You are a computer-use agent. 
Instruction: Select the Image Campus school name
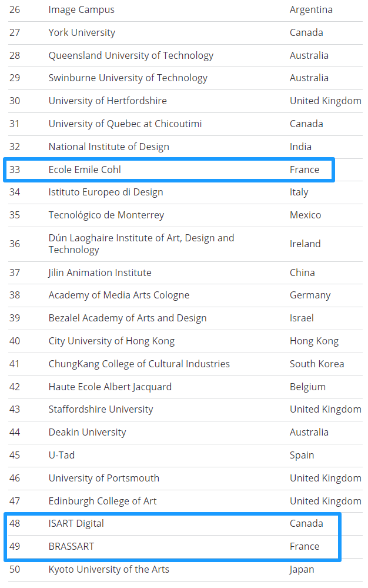(x=81, y=10)
